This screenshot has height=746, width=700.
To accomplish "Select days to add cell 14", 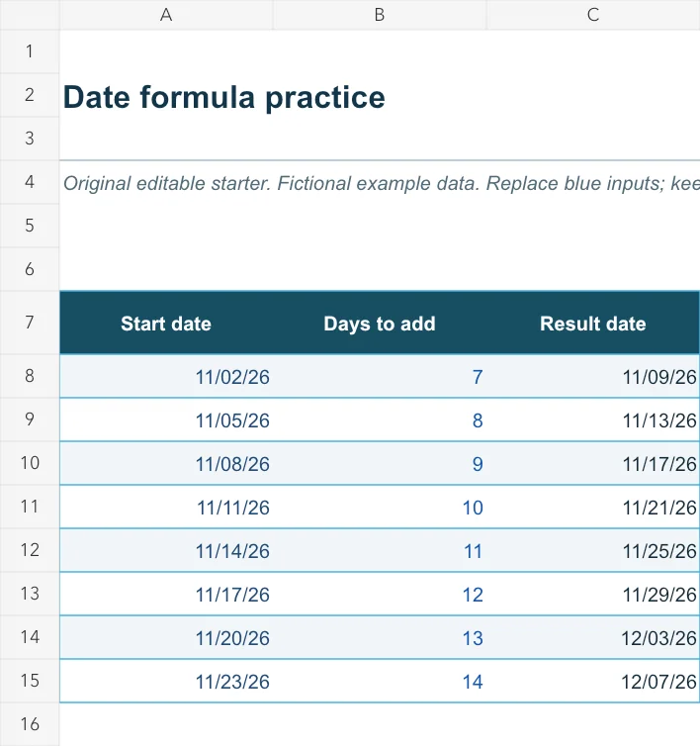I will point(380,681).
